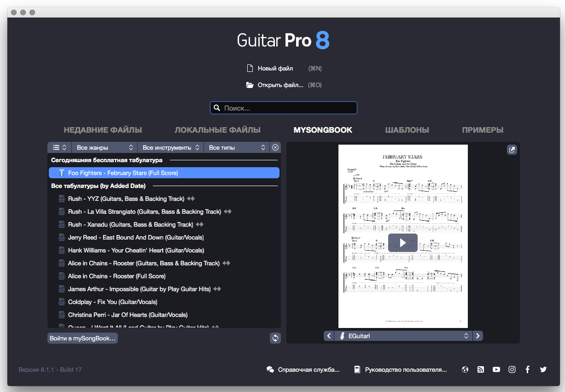Expand the 'Все жанры' genre dropdown
Image resolution: width=565 pixels, height=392 pixels.
105,147
